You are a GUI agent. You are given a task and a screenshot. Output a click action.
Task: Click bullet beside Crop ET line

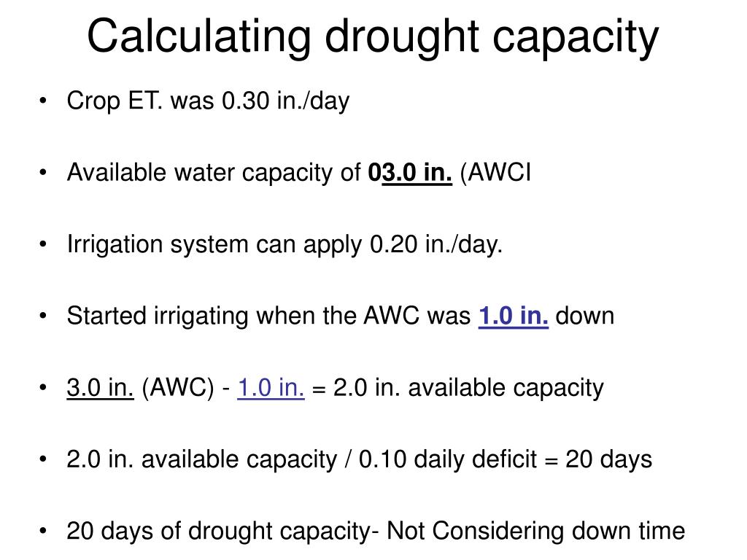[x=43, y=101]
